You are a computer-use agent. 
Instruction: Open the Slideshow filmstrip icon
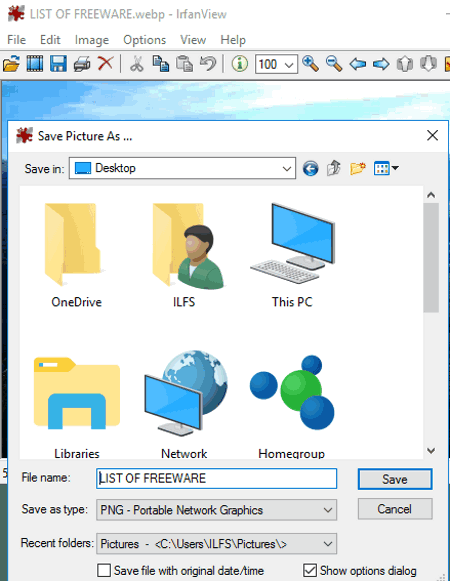35,64
